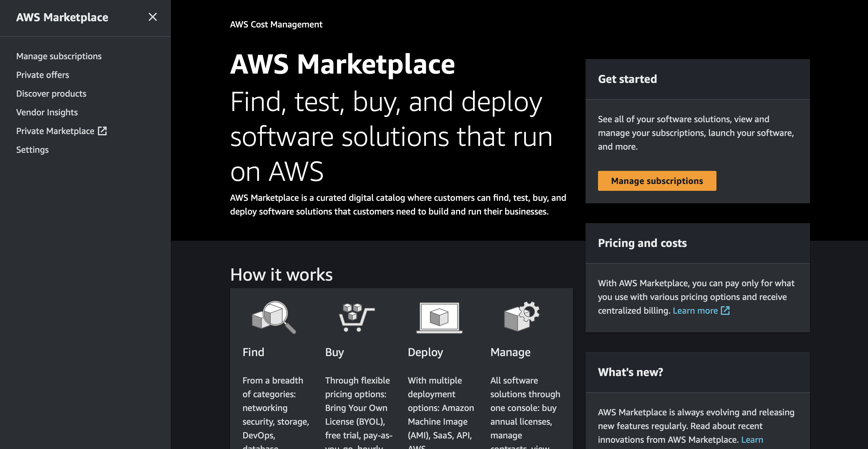The image size is (868, 449).
Task: Click the What's new? heading
Action: 630,372
